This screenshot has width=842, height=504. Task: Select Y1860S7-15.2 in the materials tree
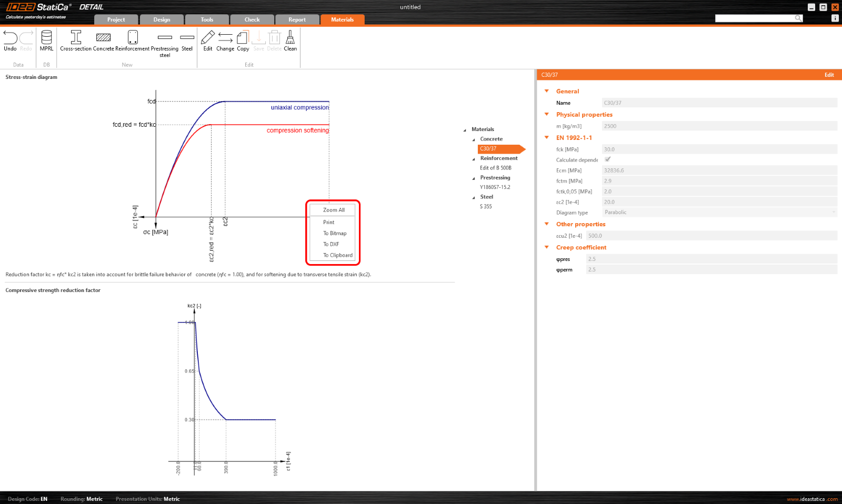click(x=494, y=187)
